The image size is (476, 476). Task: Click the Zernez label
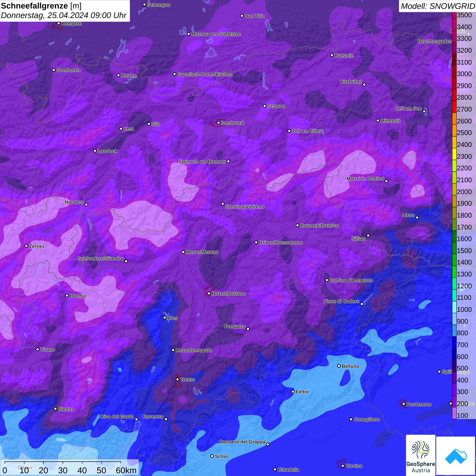37,246
